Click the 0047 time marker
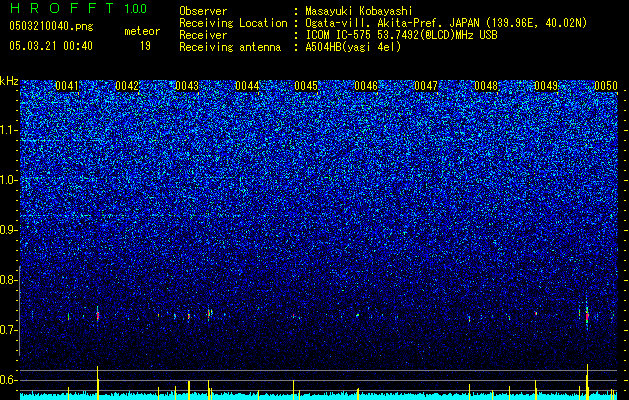 point(426,86)
